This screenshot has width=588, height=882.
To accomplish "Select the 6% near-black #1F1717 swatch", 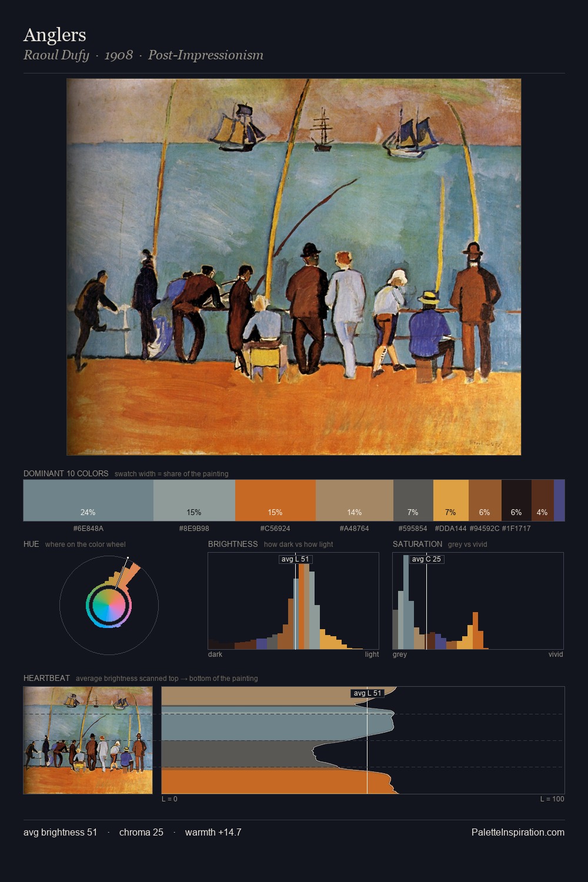I will coord(516,500).
